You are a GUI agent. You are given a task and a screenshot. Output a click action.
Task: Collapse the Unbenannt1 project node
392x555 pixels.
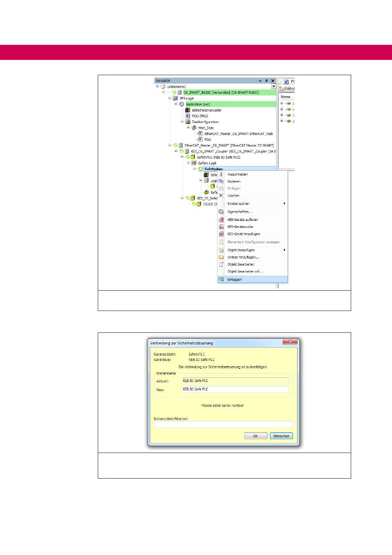(x=158, y=87)
